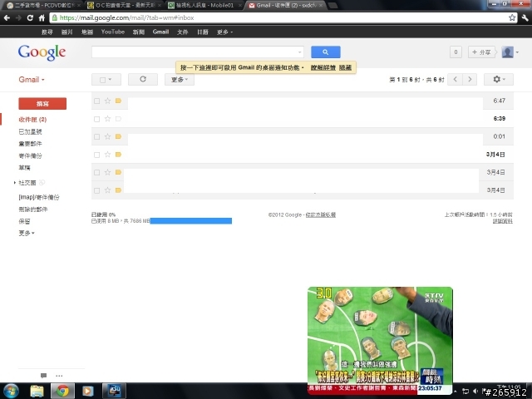Viewport: 532px width, 399px height.
Task: Hide the desktop notification banner link
Action: click(x=345, y=67)
